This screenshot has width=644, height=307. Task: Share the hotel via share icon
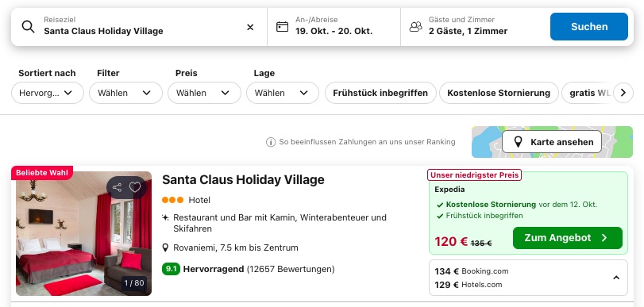tap(117, 187)
